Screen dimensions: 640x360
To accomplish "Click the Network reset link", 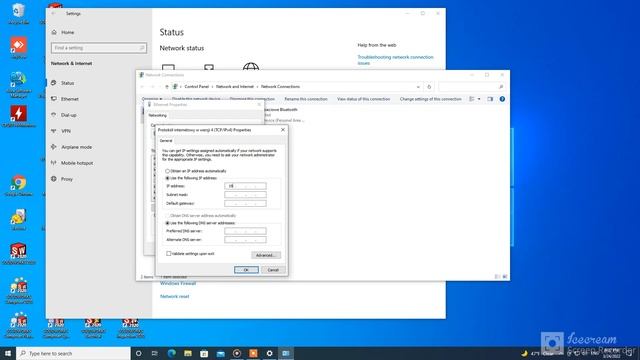I will point(175,296).
